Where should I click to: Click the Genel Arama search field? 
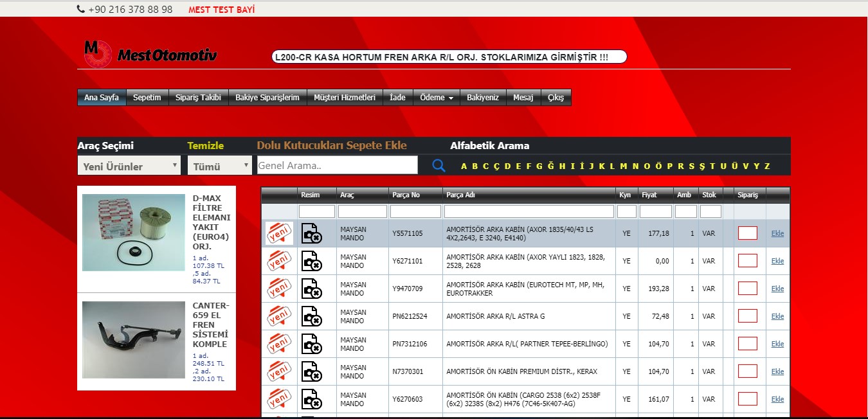pyautogui.click(x=337, y=166)
